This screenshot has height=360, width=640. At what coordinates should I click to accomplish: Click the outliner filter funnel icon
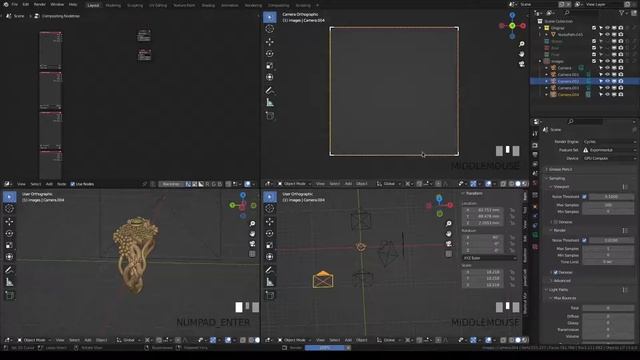pyautogui.click(x=622, y=13)
